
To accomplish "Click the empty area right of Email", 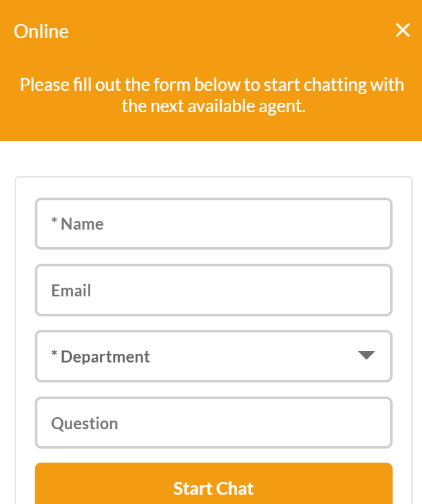I will (x=241, y=290).
